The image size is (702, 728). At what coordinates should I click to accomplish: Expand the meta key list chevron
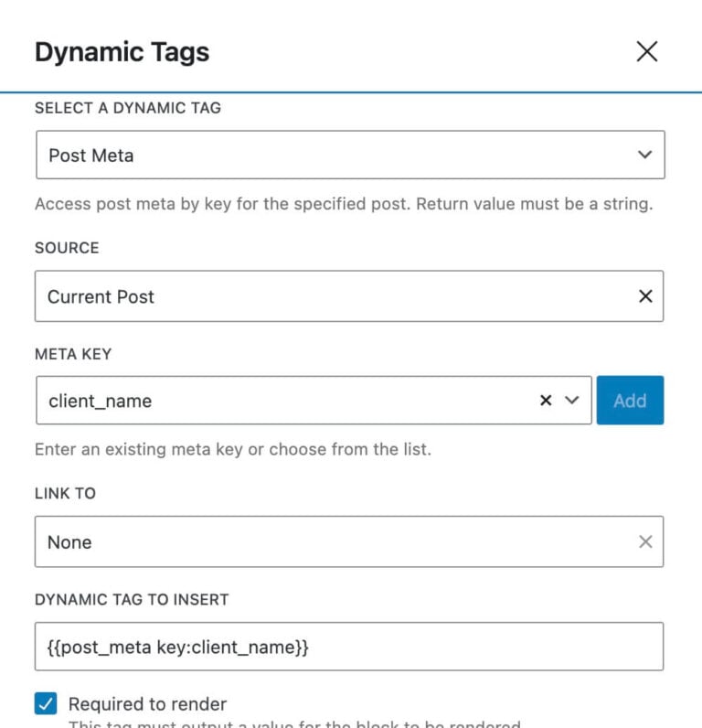[571, 401]
